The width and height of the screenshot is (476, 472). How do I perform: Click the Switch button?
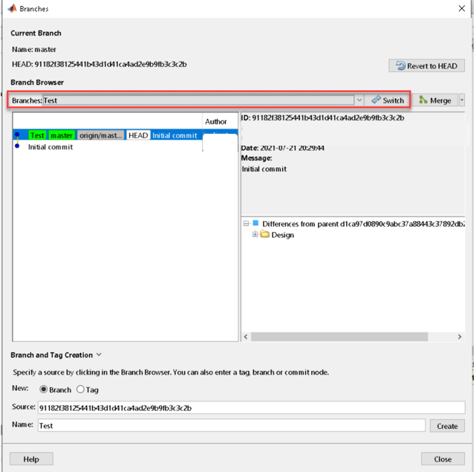tap(387, 100)
